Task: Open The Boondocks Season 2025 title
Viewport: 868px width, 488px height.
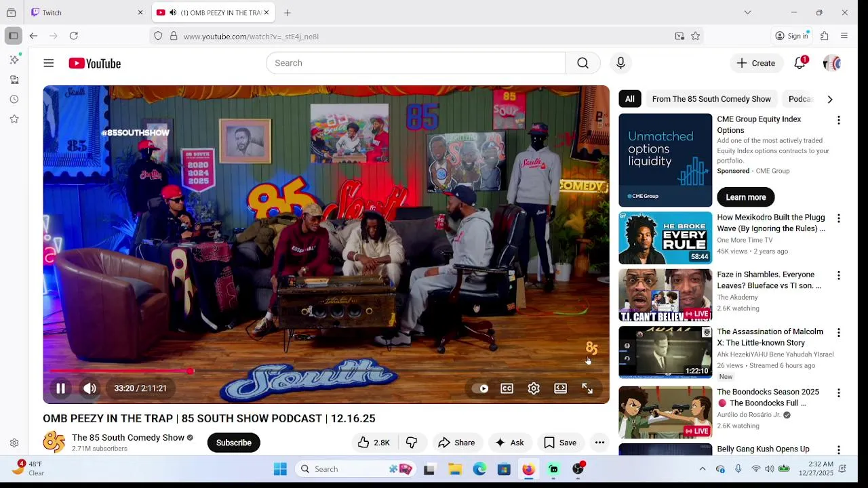Action: pyautogui.click(x=768, y=397)
